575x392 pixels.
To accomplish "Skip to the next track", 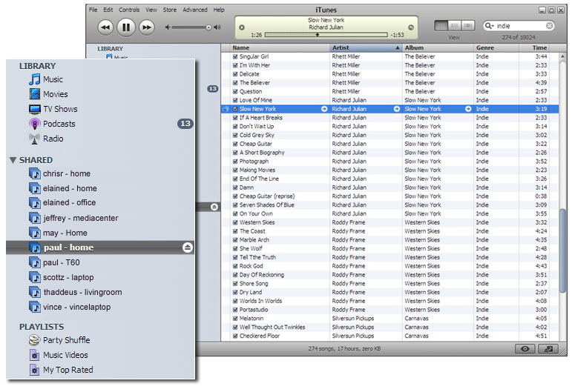I will click(x=147, y=27).
